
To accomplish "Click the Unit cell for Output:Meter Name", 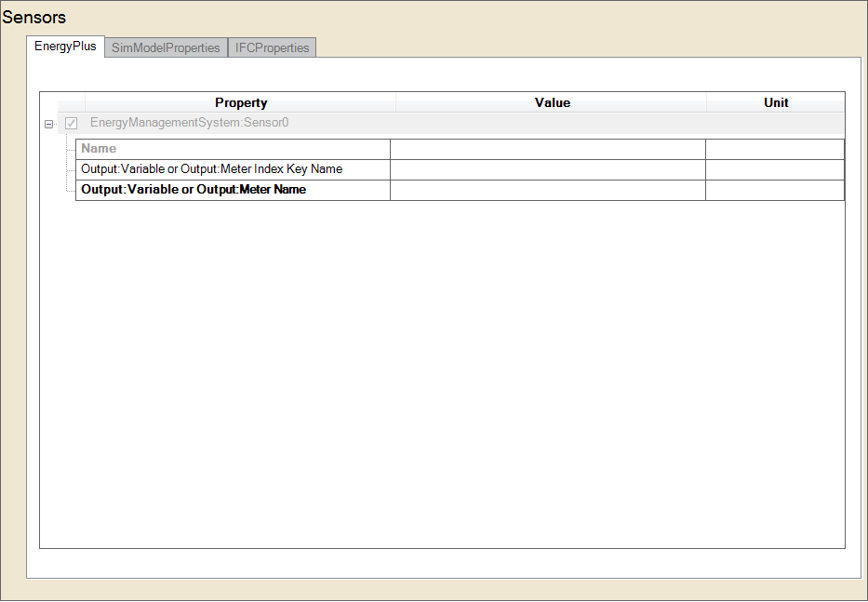I will click(x=774, y=190).
